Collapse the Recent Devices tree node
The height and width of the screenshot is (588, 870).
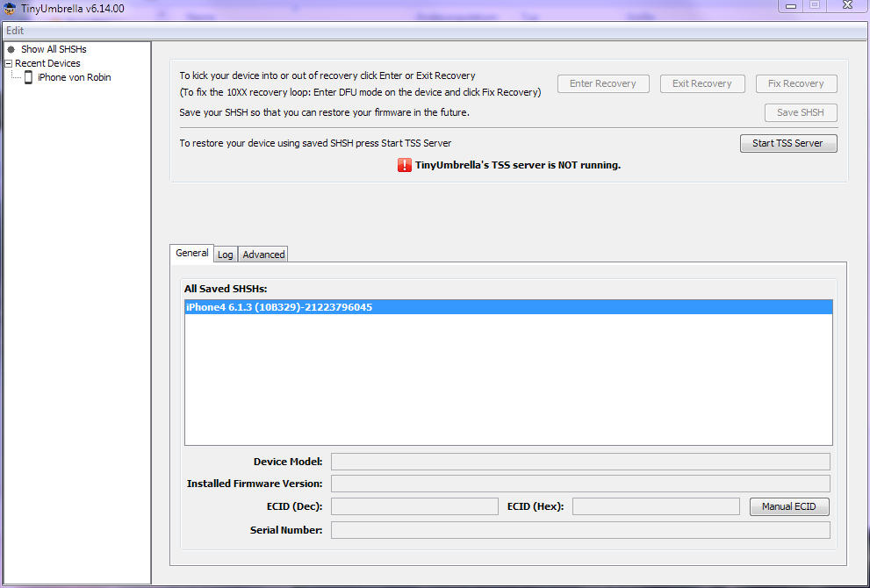click(8, 63)
